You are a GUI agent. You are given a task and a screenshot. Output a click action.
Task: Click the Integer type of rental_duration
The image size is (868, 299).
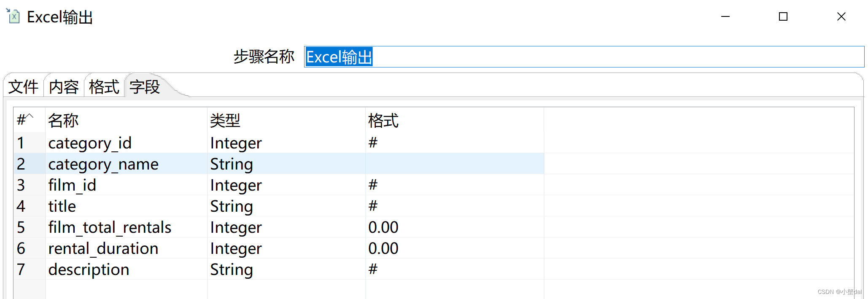click(x=286, y=248)
